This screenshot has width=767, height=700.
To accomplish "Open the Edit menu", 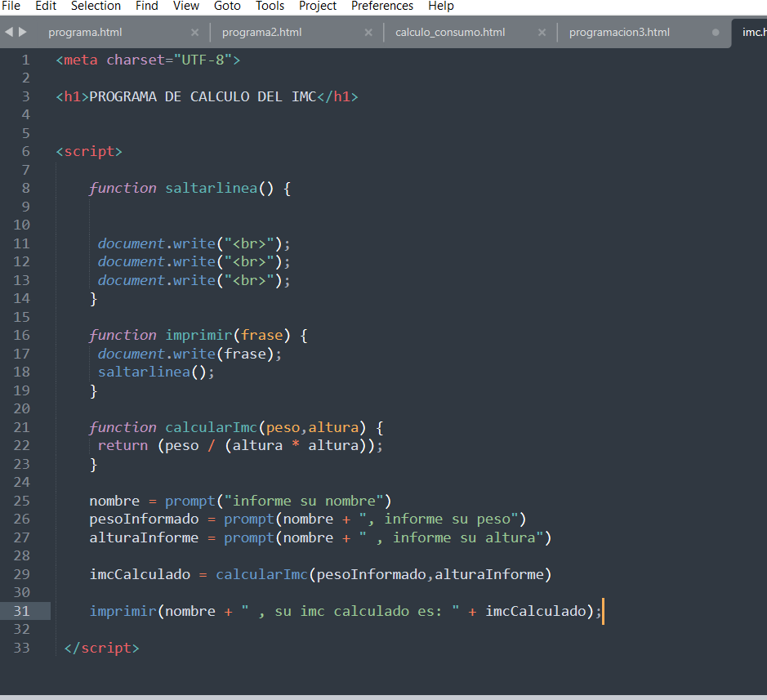I will [46, 6].
